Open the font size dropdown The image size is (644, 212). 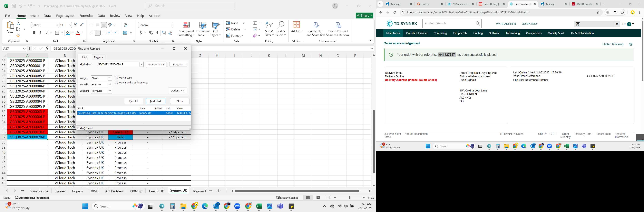point(71,25)
